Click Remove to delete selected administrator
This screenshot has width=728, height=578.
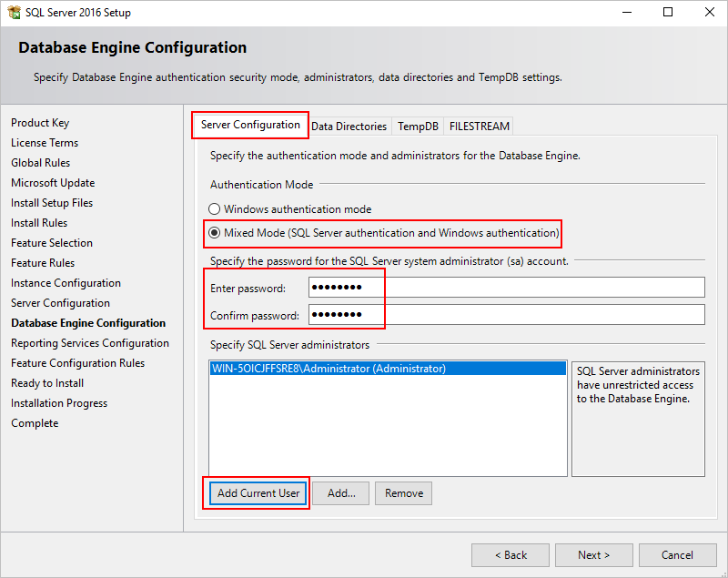click(404, 493)
